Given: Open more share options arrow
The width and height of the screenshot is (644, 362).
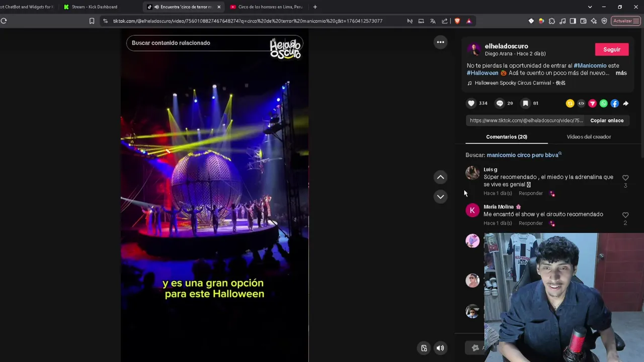Looking at the screenshot, I should [625, 104].
